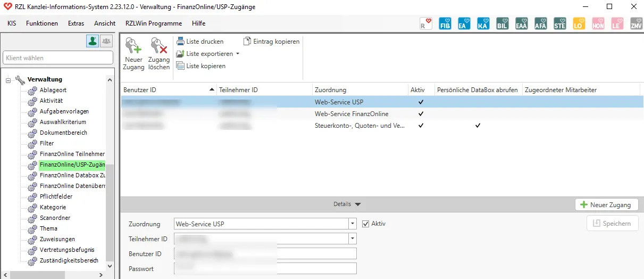Screen dimensions: 644x279
Task: Launch the ZMV program icon
Action: (x=637, y=23)
